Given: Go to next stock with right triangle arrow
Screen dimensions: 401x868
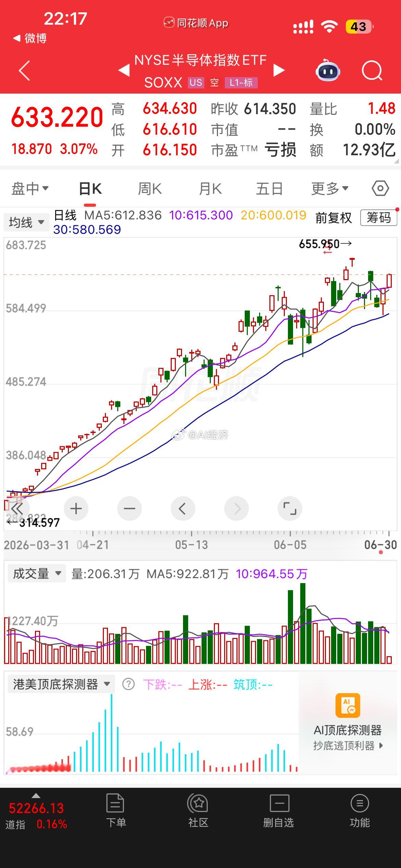Looking at the screenshot, I should click(279, 70).
